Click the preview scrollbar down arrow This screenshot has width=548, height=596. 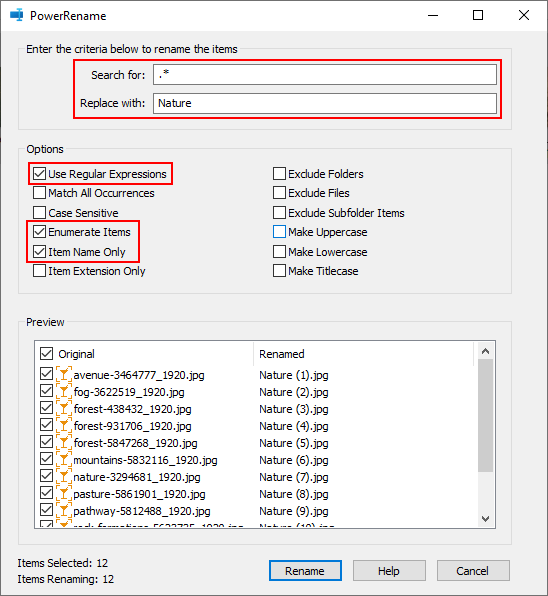pyautogui.click(x=485, y=518)
